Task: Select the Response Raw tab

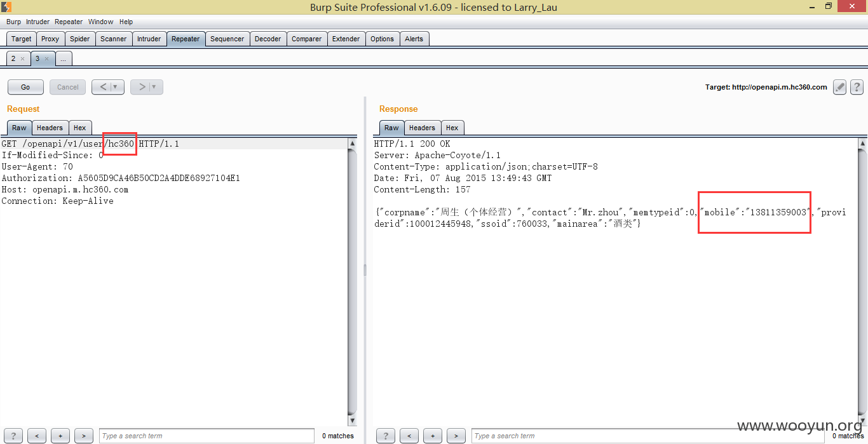Action: 391,128
